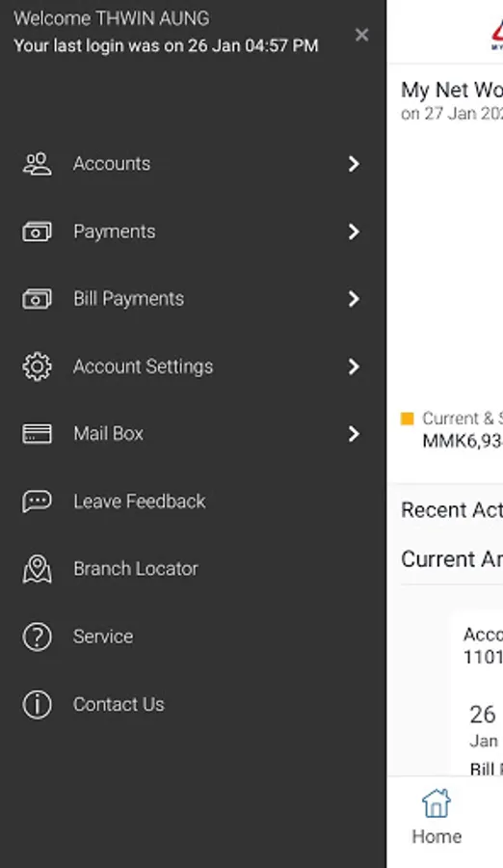Click the account number starting 1101
The height and width of the screenshot is (868, 503).
coord(483,657)
